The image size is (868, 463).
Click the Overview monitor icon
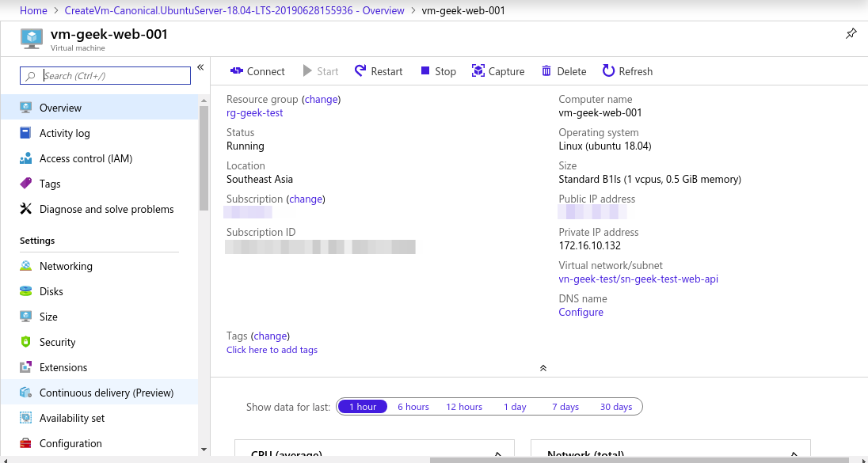25,108
